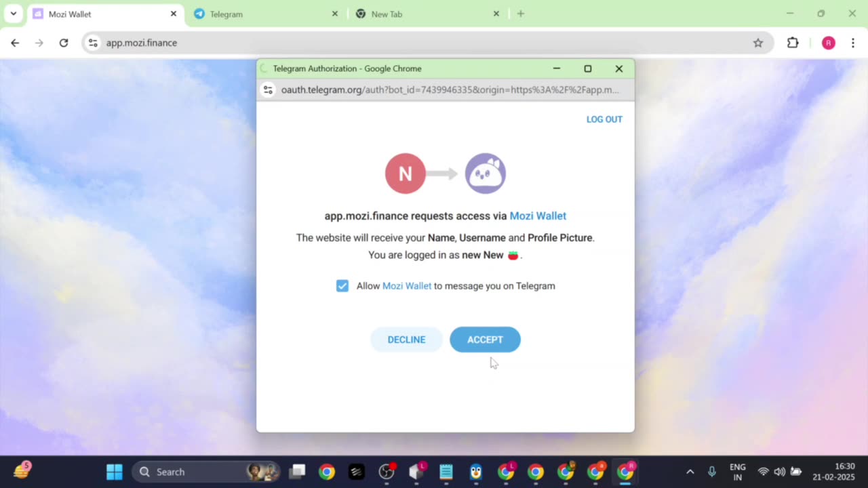Restore down the main Chrome window
Image resolution: width=868 pixels, height=488 pixels.
coord(821,14)
